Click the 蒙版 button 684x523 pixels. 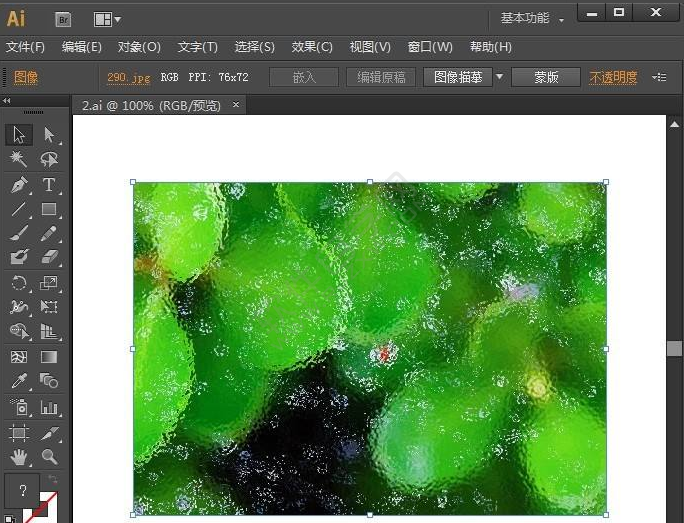[546, 77]
